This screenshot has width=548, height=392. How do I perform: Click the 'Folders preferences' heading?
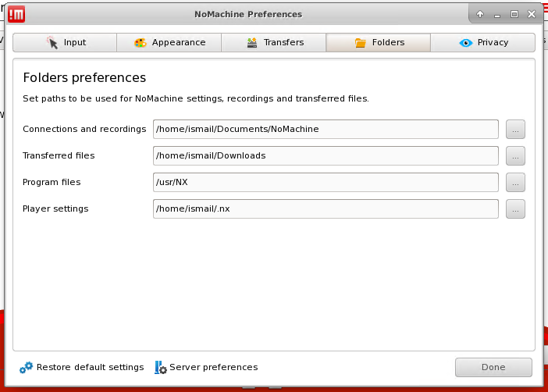pos(84,77)
